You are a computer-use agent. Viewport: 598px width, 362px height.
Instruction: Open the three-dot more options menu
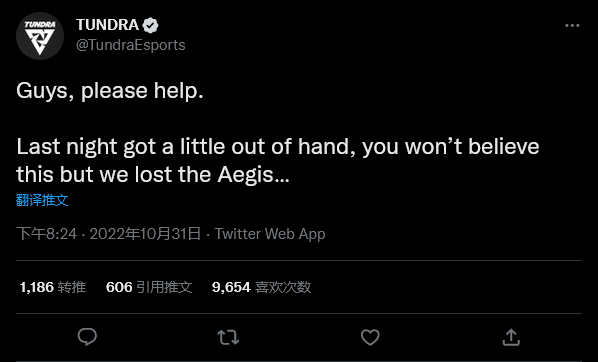tap(572, 26)
